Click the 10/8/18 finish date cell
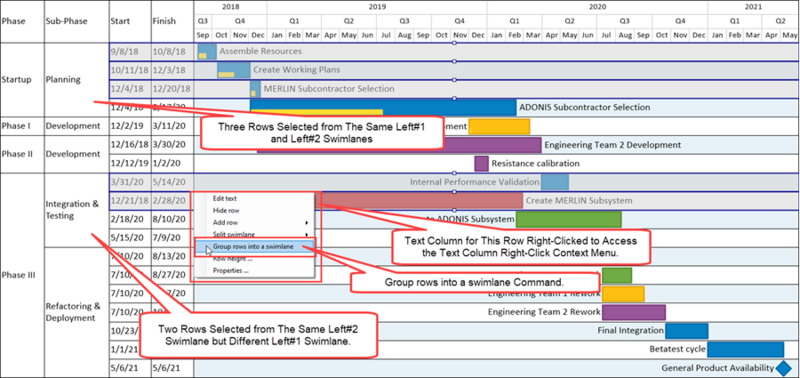Viewport: 800px width, 378px height. click(x=172, y=52)
